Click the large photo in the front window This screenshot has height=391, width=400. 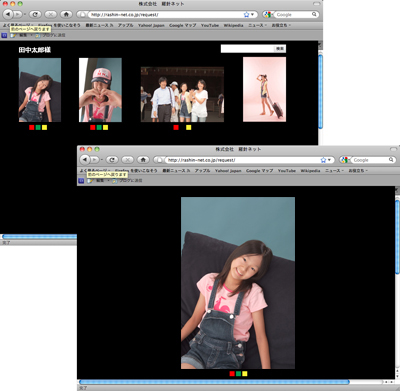pyautogui.click(x=238, y=283)
